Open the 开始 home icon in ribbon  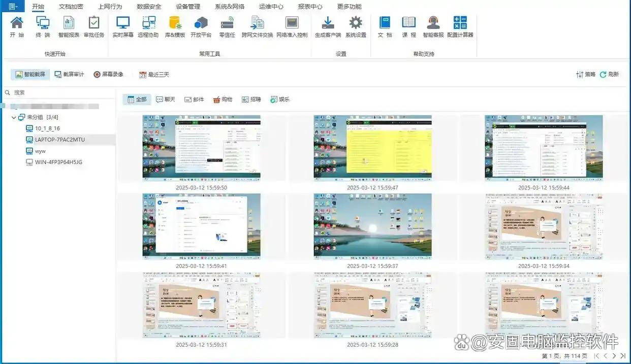point(17,27)
